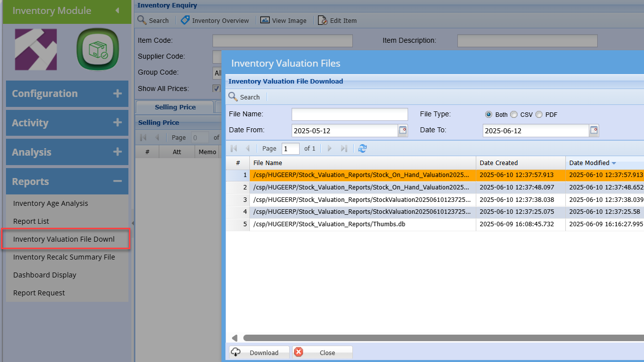Select the Both file type radio

tap(489, 114)
